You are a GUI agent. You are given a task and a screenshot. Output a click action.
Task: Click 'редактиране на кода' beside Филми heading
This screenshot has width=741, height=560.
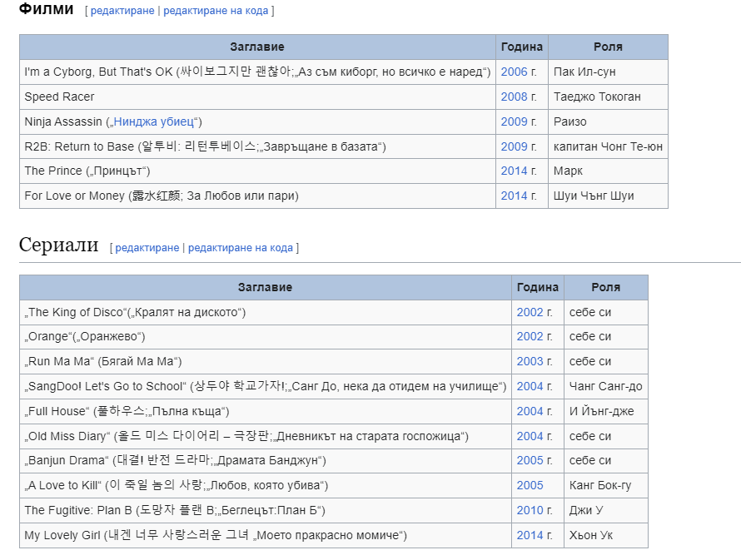coord(216,11)
